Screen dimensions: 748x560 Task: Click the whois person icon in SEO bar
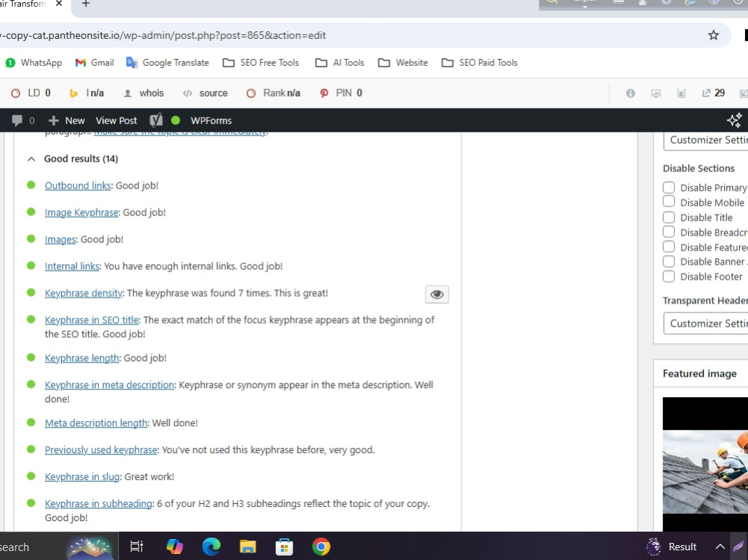[x=127, y=93]
